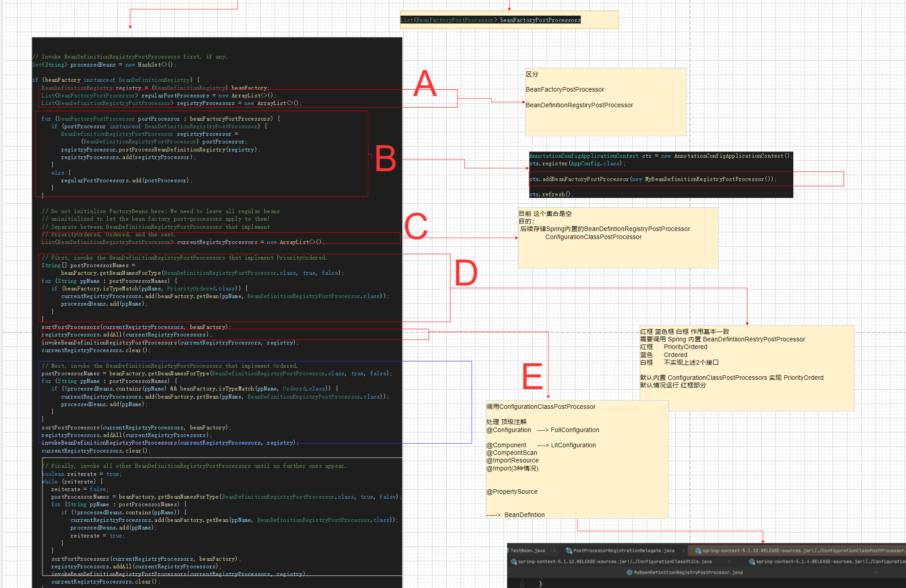The width and height of the screenshot is (906, 588).
Task: Click class icon on ConfigurationClassPostProcessor tab
Action: coord(698,550)
